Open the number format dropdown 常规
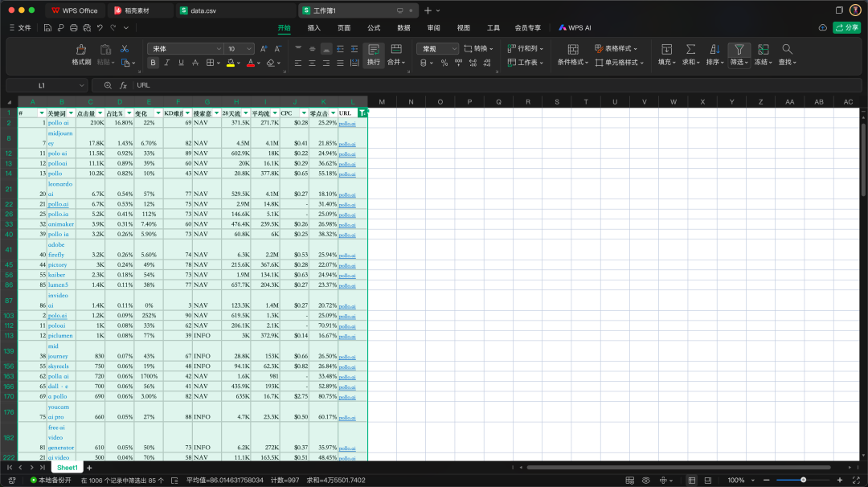868x487 pixels. coord(438,49)
